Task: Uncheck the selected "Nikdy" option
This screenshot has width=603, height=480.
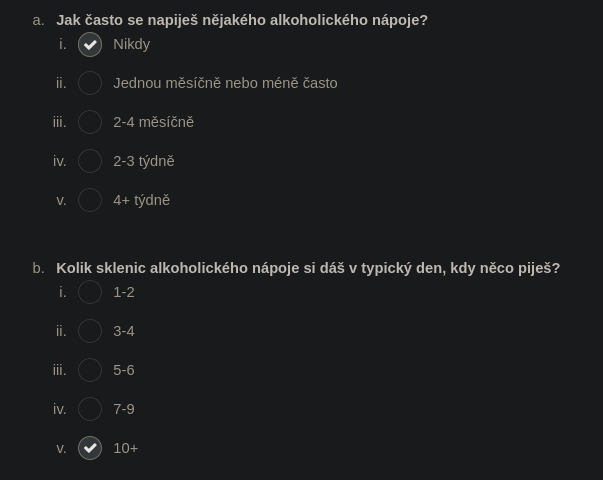Action: pyautogui.click(x=90, y=45)
